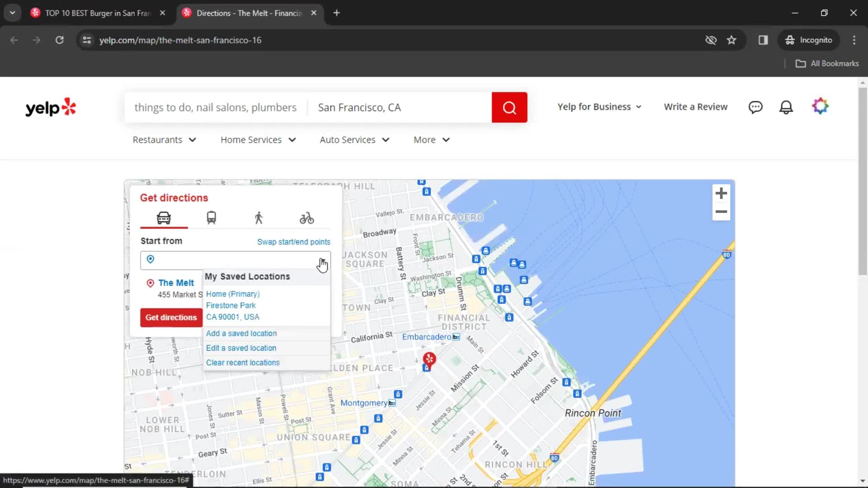Expand Yelp for Business dropdown

pos(599,107)
